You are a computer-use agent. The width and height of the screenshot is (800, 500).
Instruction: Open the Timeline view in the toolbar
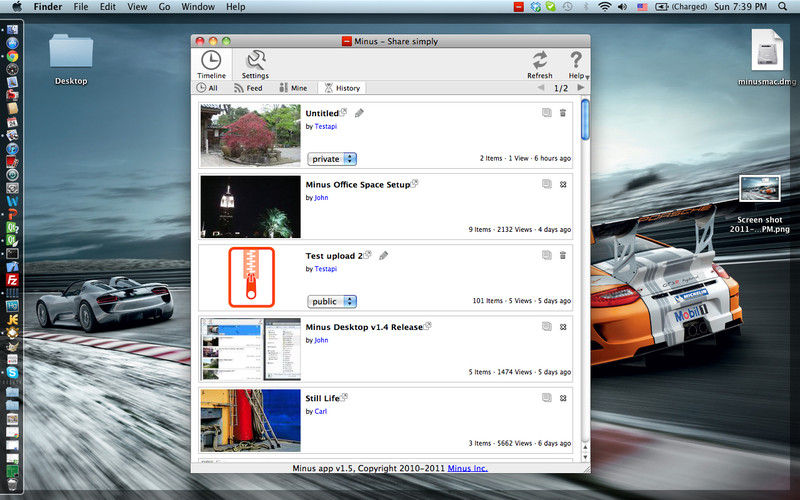211,65
